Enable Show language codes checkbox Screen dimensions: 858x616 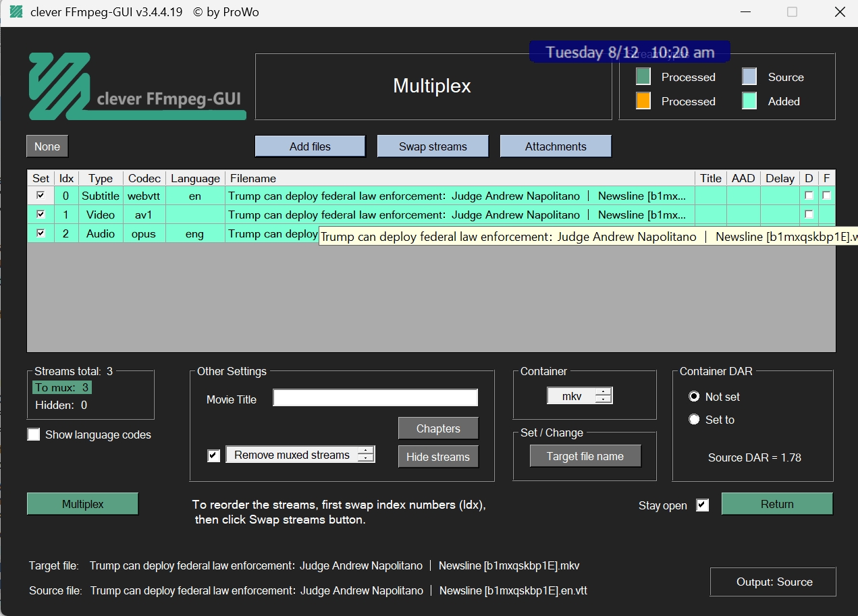[34, 435]
